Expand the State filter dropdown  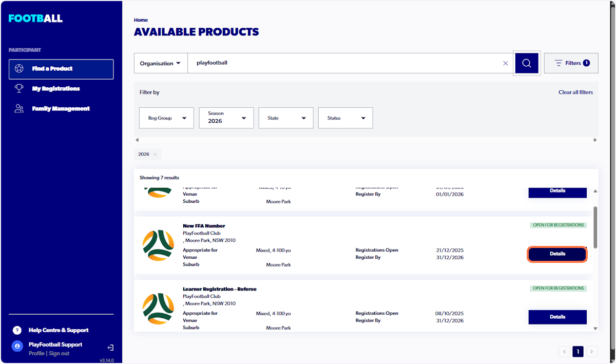pos(285,118)
